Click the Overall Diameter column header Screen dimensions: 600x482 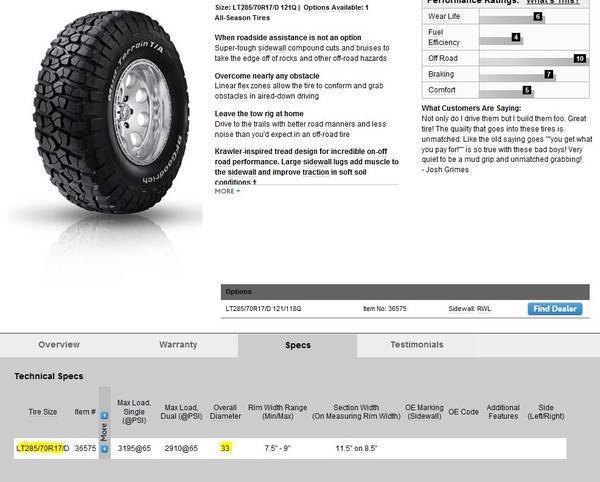click(225, 412)
